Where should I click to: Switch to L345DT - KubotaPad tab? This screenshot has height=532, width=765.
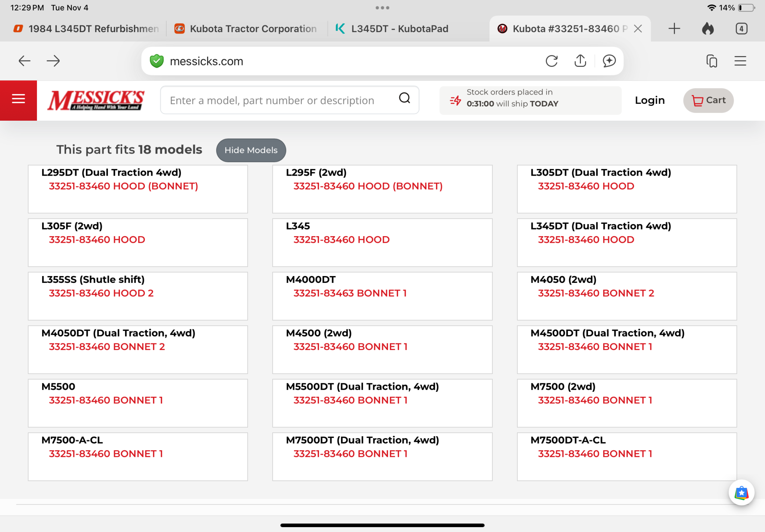click(399, 29)
